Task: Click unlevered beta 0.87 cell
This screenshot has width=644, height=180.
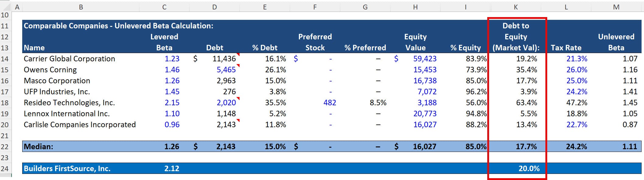Action: [x=630, y=124]
